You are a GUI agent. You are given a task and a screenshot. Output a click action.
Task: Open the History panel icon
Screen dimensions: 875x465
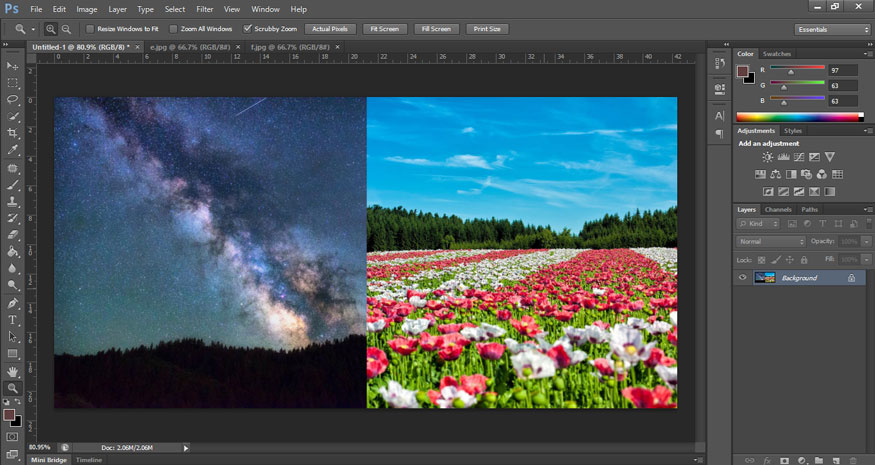pos(719,63)
